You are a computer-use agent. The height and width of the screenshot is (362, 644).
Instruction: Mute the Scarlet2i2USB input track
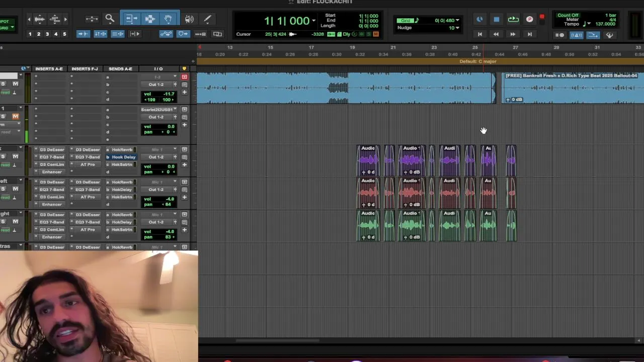[16, 117]
